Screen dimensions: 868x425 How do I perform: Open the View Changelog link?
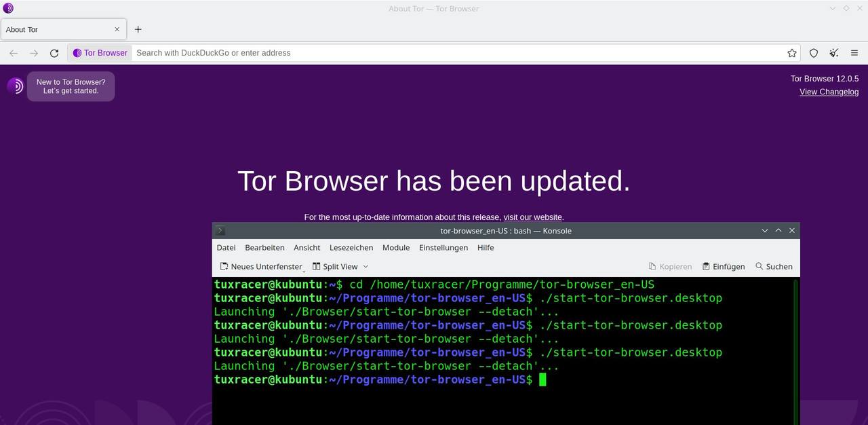pyautogui.click(x=829, y=92)
